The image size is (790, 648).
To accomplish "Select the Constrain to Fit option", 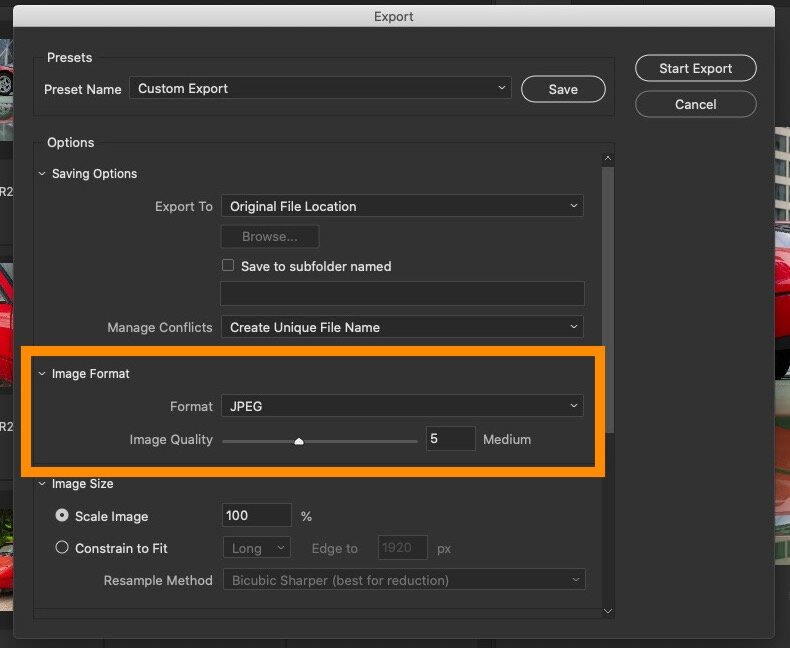I will [62, 547].
